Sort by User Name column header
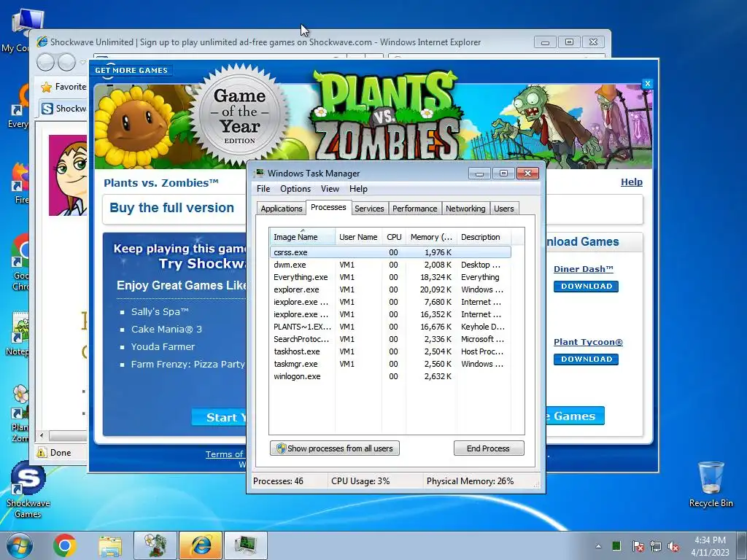 (x=358, y=237)
